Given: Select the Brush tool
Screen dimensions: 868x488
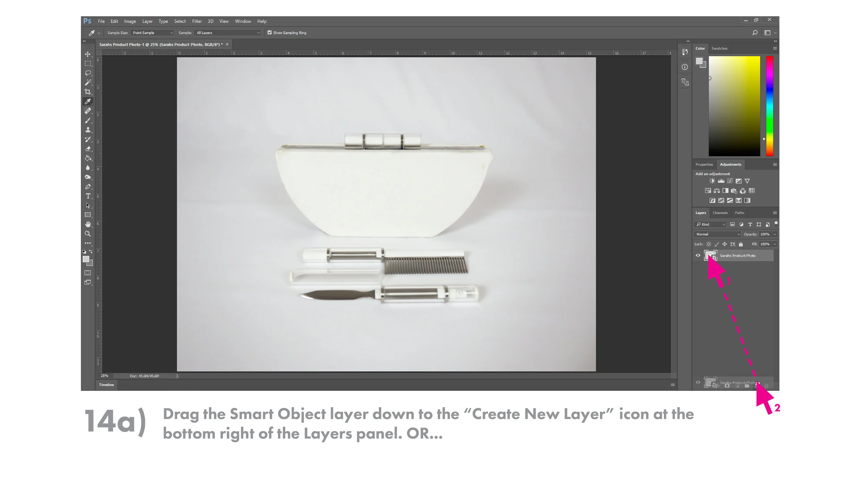Looking at the screenshot, I should 88,120.
